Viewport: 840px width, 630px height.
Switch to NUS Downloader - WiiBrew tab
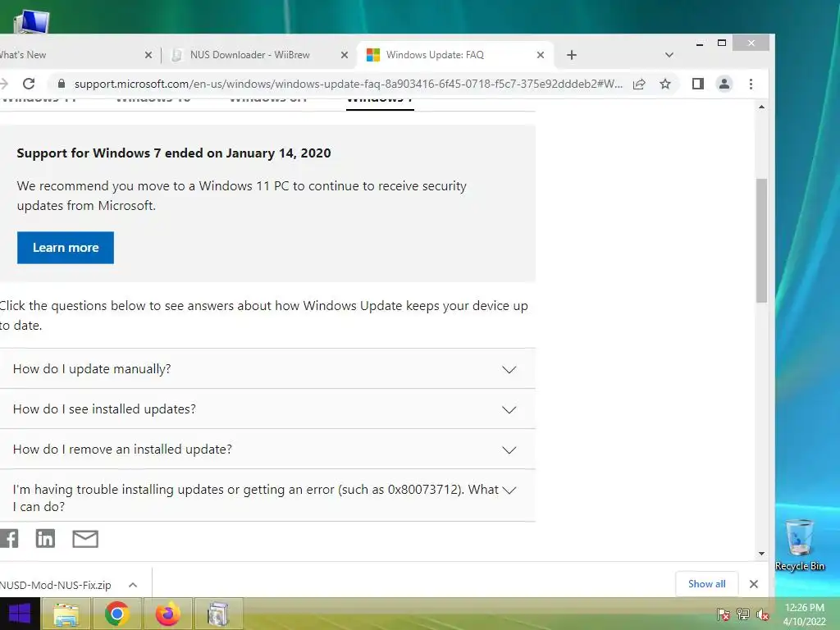coord(259,55)
